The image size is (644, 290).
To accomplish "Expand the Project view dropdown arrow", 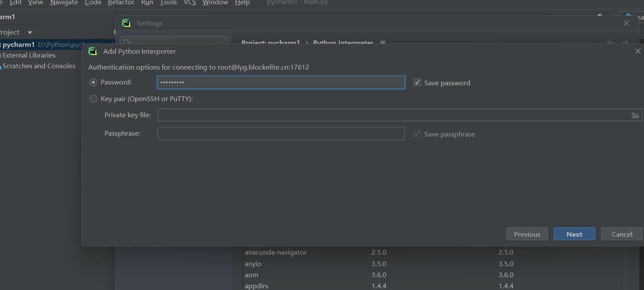I will click(x=29, y=32).
